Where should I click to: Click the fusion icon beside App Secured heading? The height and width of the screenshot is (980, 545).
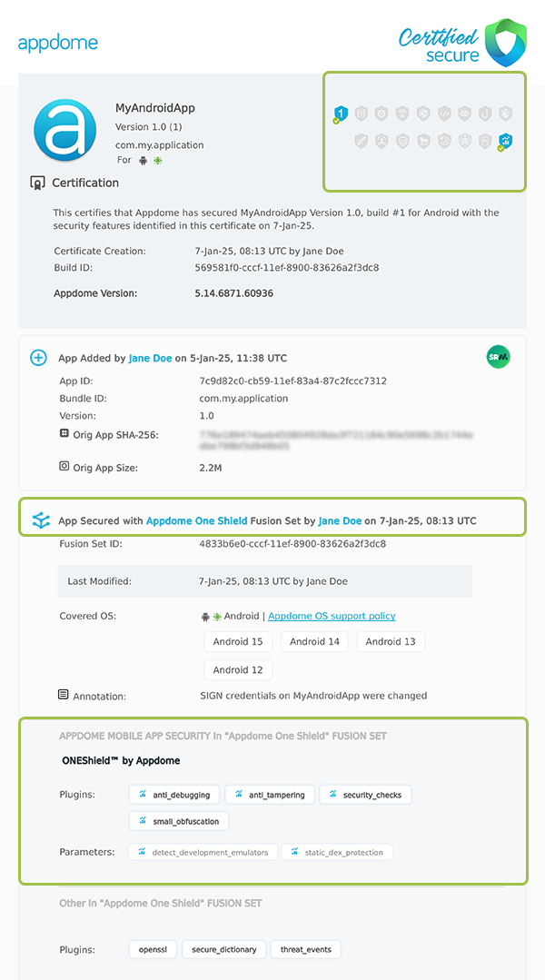pyautogui.click(x=39, y=520)
